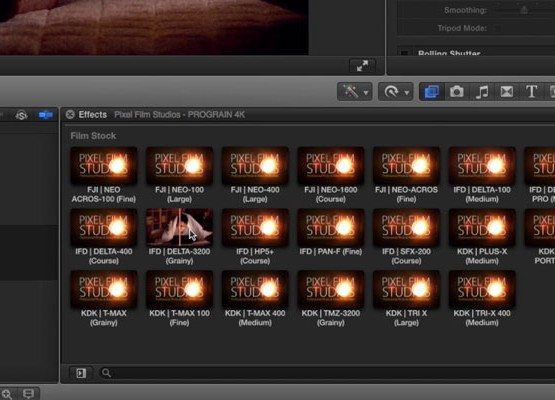Click the Tripod Mode label in inspector
Screen dimensions: 555x400
(x=462, y=28)
